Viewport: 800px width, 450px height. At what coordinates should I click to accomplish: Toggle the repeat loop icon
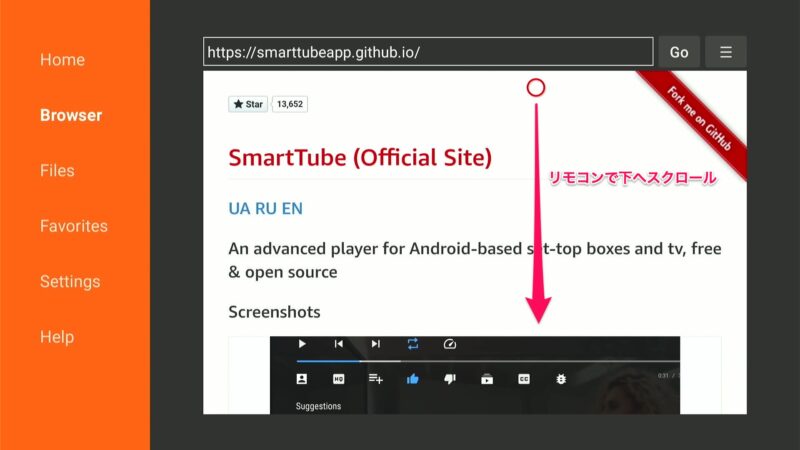click(413, 344)
